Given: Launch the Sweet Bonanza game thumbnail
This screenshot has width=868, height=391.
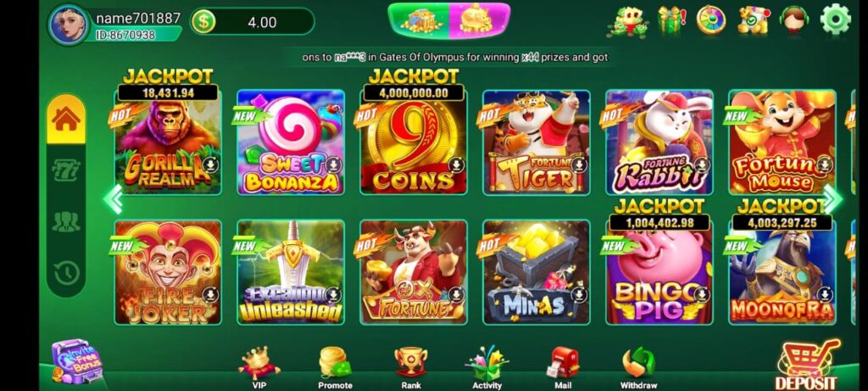Looking at the screenshot, I should click(291, 142).
